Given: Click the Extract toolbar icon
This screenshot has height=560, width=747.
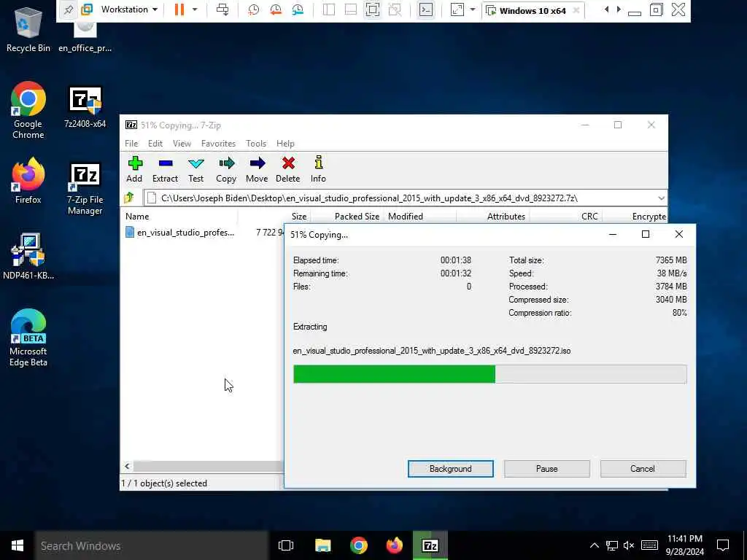Looking at the screenshot, I should pyautogui.click(x=166, y=164).
